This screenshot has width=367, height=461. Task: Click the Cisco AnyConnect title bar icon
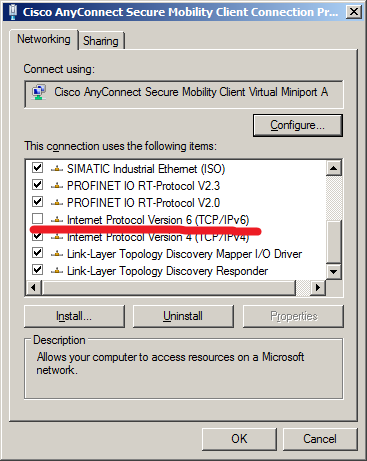tap(13, 11)
